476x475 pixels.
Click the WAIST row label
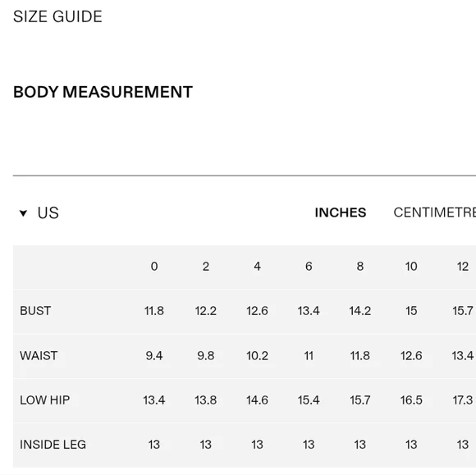[39, 356]
